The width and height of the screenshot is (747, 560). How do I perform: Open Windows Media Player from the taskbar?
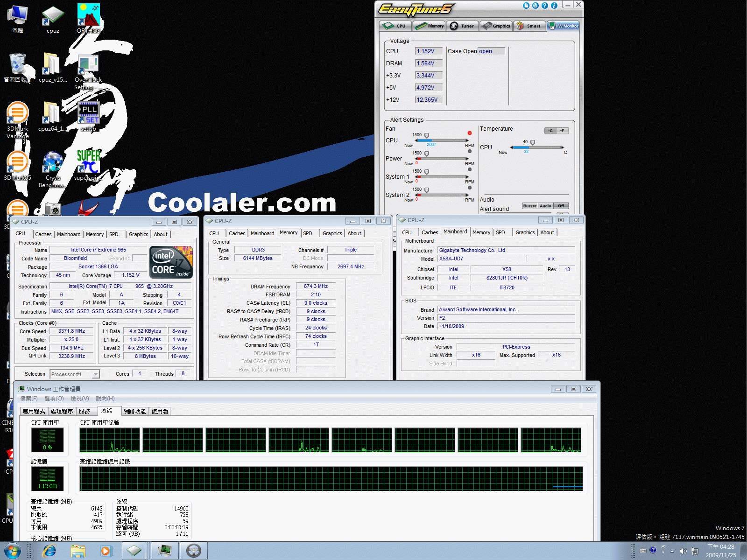coord(106,551)
